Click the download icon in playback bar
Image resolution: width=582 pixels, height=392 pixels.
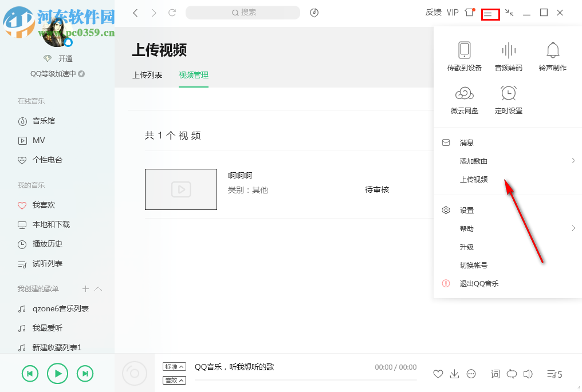pyautogui.click(x=454, y=374)
